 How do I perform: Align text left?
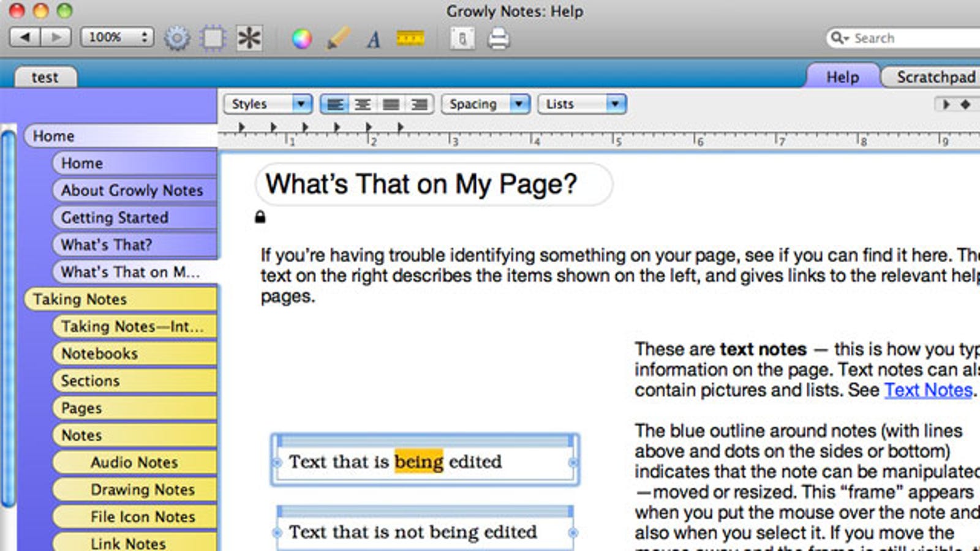tap(334, 104)
